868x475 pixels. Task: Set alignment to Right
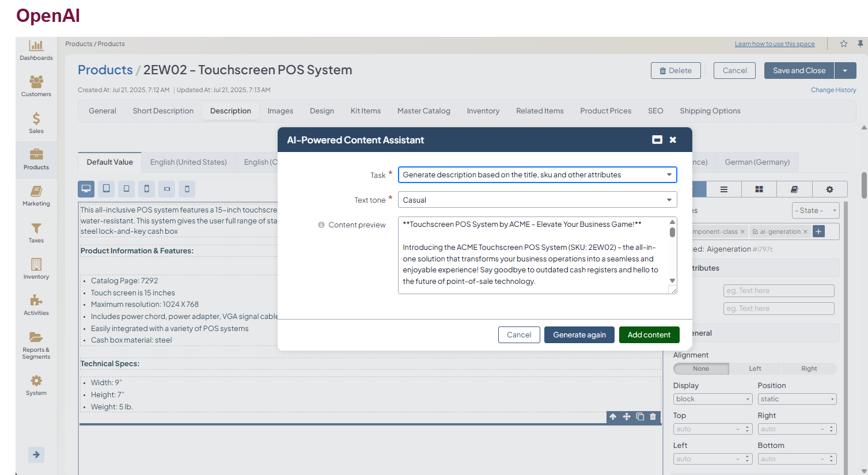point(809,369)
